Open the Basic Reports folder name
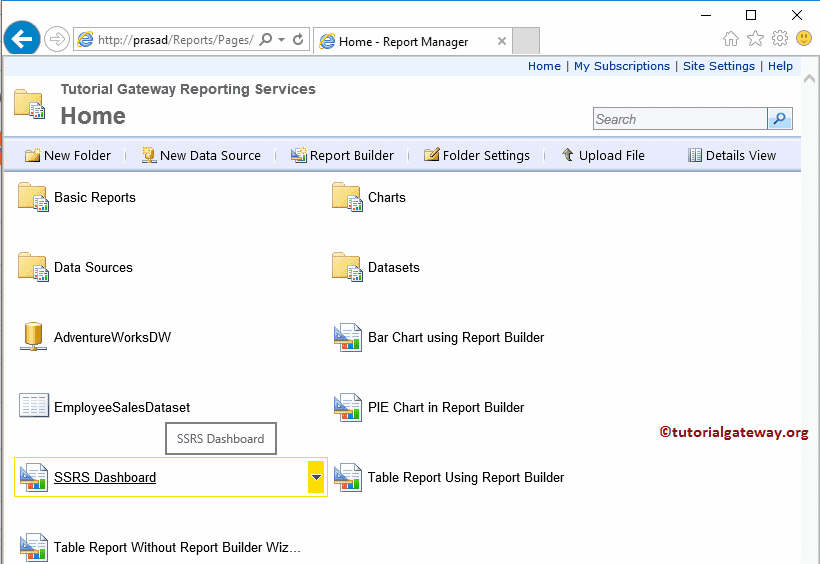The height and width of the screenshot is (564, 820). (x=95, y=197)
